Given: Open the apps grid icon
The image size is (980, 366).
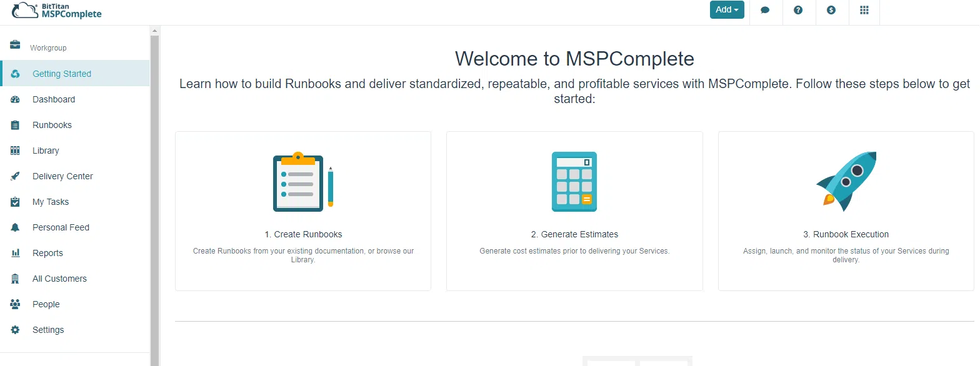Looking at the screenshot, I should 864,10.
